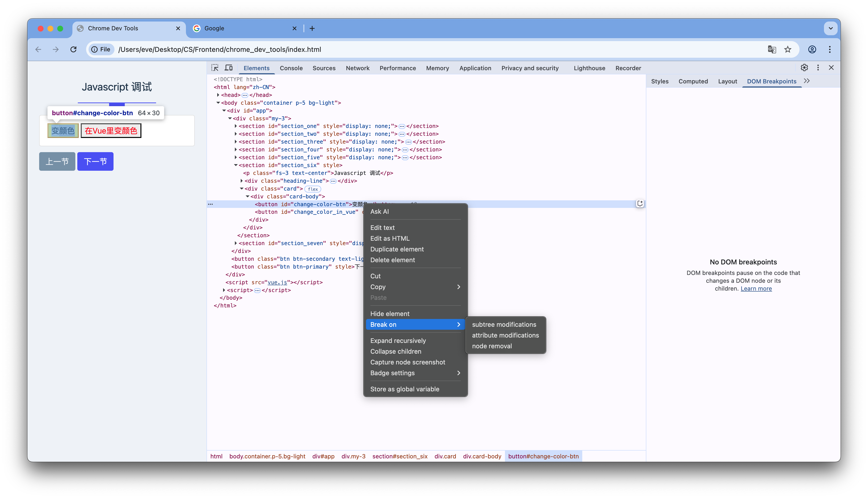
Task: Open DevTools settings gear
Action: pos(804,67)
